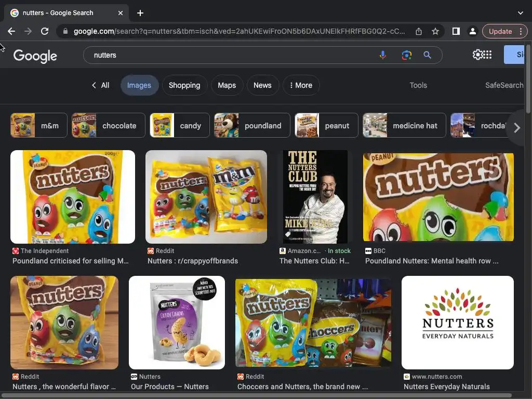Screen dimensions: 532x399
Task: Open a new browser tab
Action: [140, 13]
